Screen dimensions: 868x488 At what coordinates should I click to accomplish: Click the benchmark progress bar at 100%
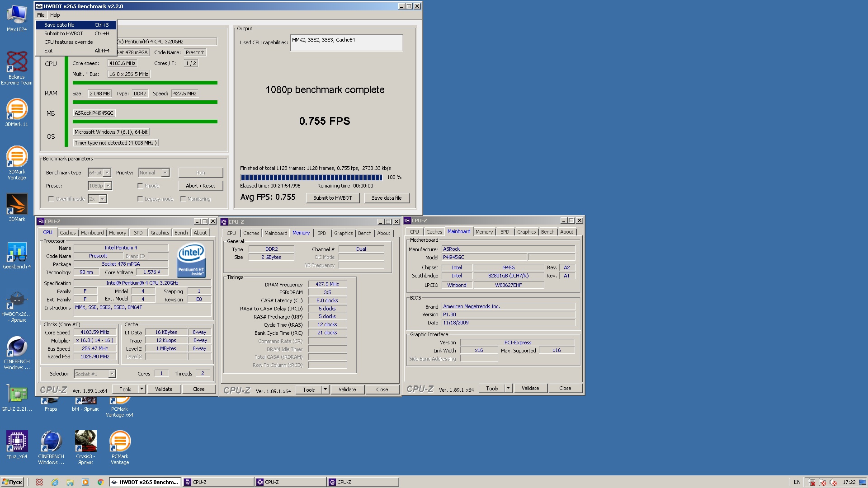tap(311, 178)
